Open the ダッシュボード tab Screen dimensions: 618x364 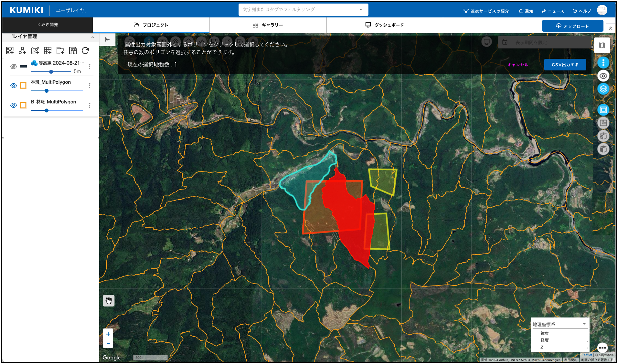(384, 25)
